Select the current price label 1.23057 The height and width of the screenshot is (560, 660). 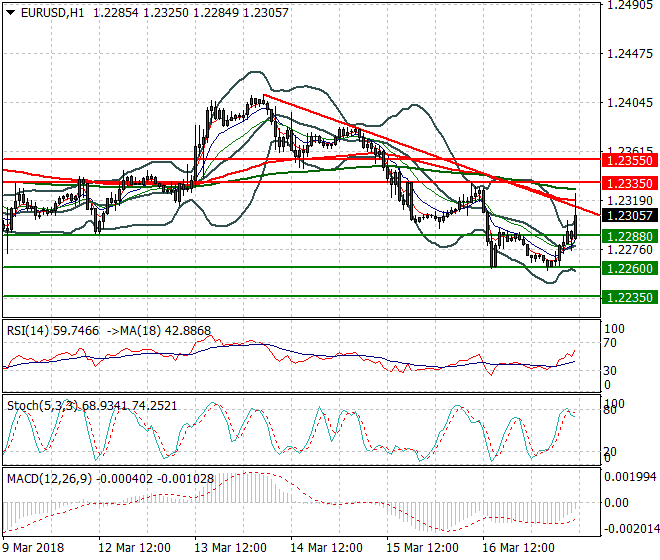click(630, 216)
